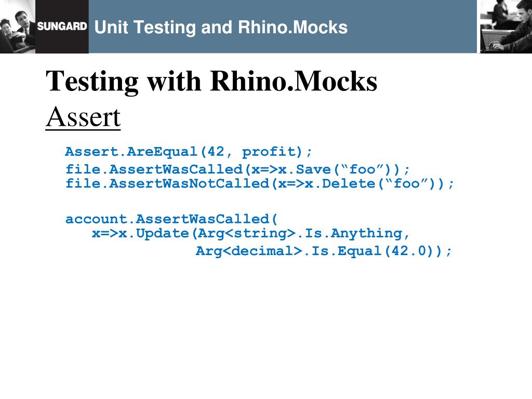Screen dimensions: 532x399
Task: Click the Arg<decimal>.Is.Equal(42.0) line
Action: pyautogui.click(x=324, y=251)
